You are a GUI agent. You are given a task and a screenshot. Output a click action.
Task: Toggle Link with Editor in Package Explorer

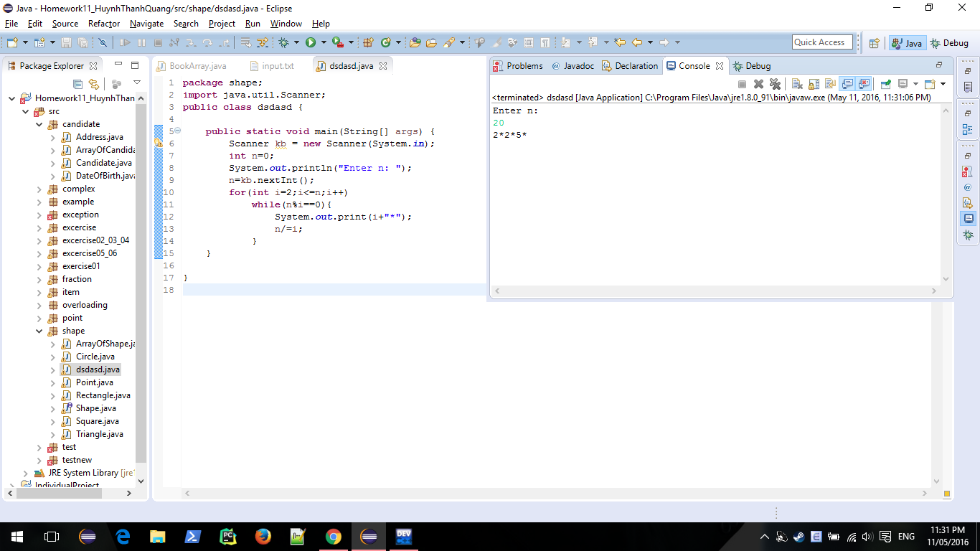tap(94, 84)
